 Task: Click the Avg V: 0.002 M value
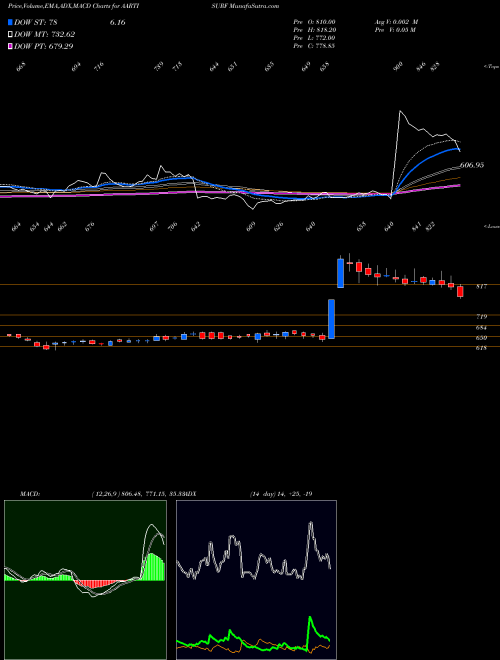pos(396,22)
